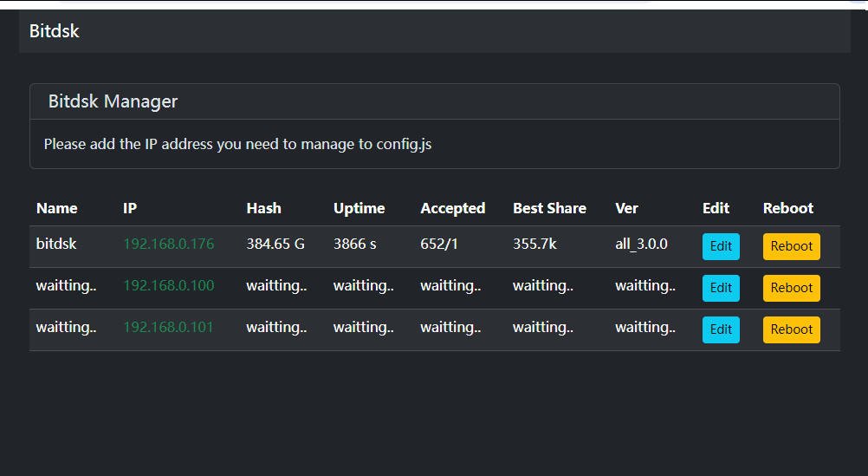Select the IP column header
This screenshot has height=476, width=868.
(x=130, y=208)
